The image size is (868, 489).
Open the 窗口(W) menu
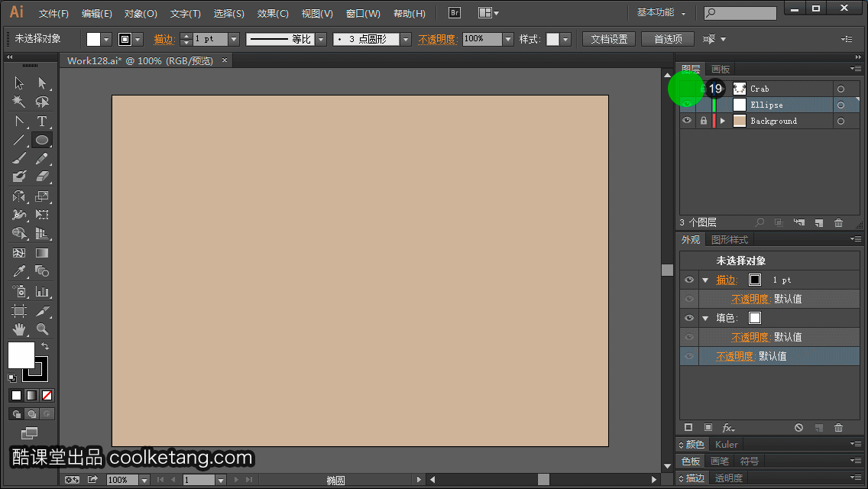pos(363,13)
